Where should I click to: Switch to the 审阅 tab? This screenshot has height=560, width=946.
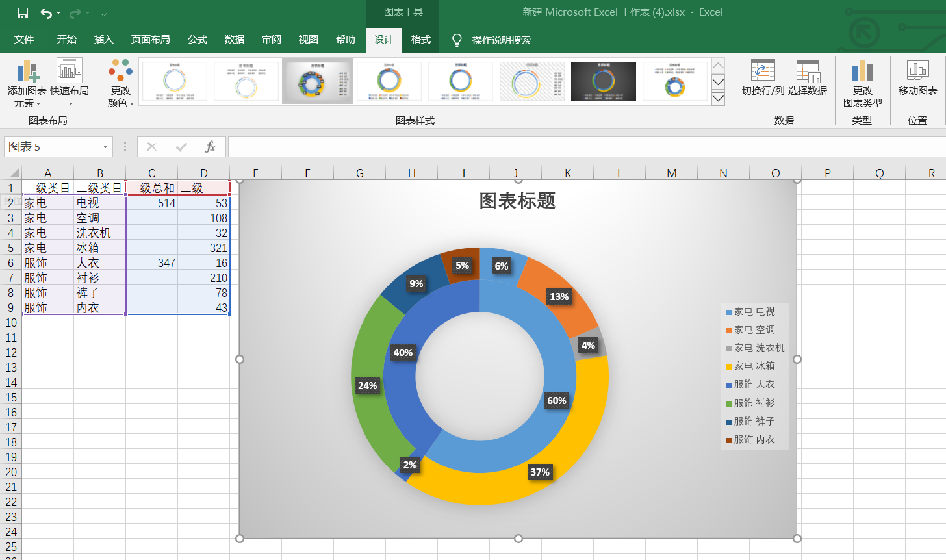pos(272,40)
